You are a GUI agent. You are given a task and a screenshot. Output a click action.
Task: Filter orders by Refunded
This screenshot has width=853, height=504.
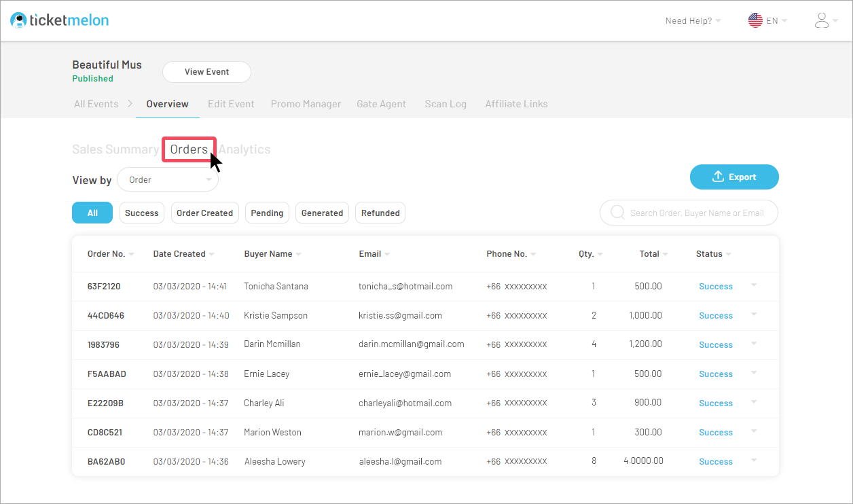[380, 213]
